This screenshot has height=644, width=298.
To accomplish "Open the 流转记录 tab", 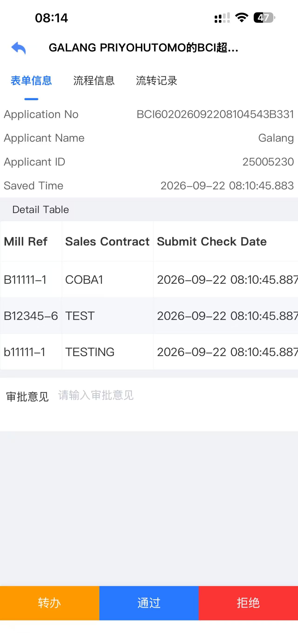I will 156,81.
